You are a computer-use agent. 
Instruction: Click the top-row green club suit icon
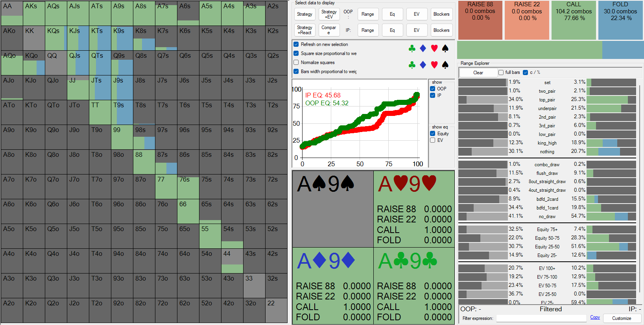(x=412, y=48)
